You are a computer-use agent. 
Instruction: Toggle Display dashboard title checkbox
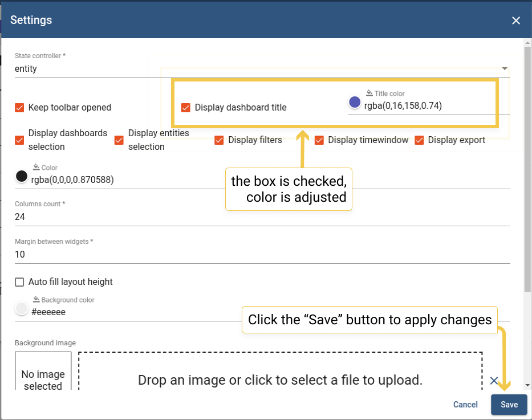[x=185, y=108]
